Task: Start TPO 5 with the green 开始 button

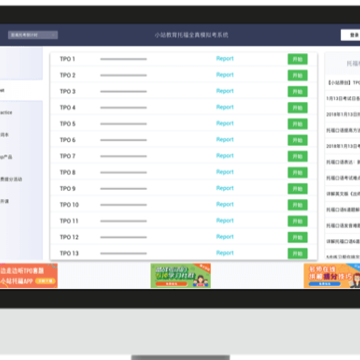Action: [x=298, y=124]
